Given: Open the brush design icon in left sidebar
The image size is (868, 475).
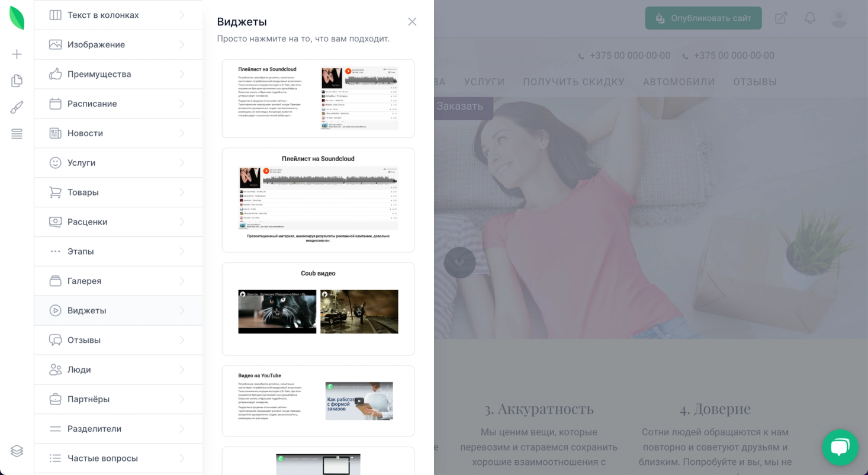Looking at the screenshot, I should point(17,107).
